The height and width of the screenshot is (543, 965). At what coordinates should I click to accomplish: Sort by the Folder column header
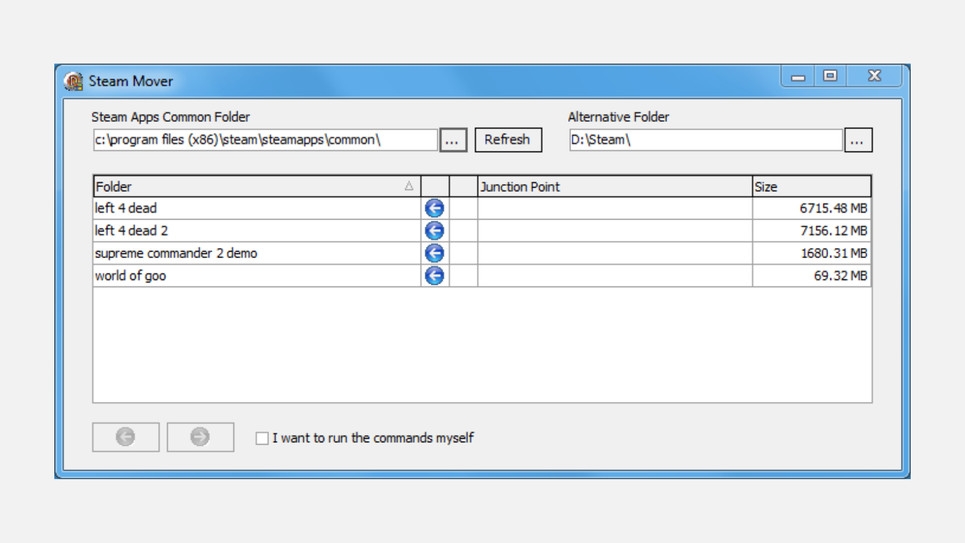click(x=257, y=187)
